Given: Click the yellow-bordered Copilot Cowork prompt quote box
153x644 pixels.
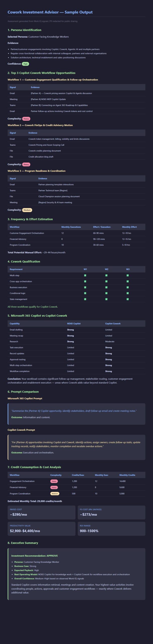Looking at the screenshot, I should 76,447.
